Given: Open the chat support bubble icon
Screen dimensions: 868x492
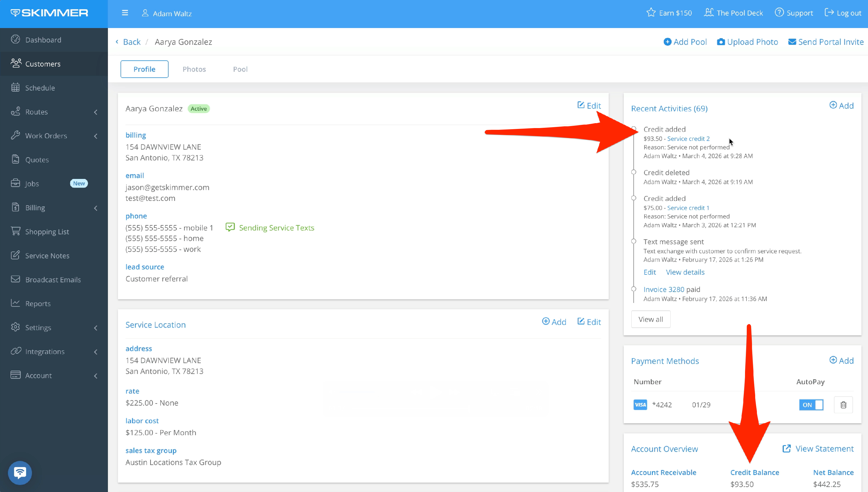Looking at the screenshot, I should tap(20, 472).
